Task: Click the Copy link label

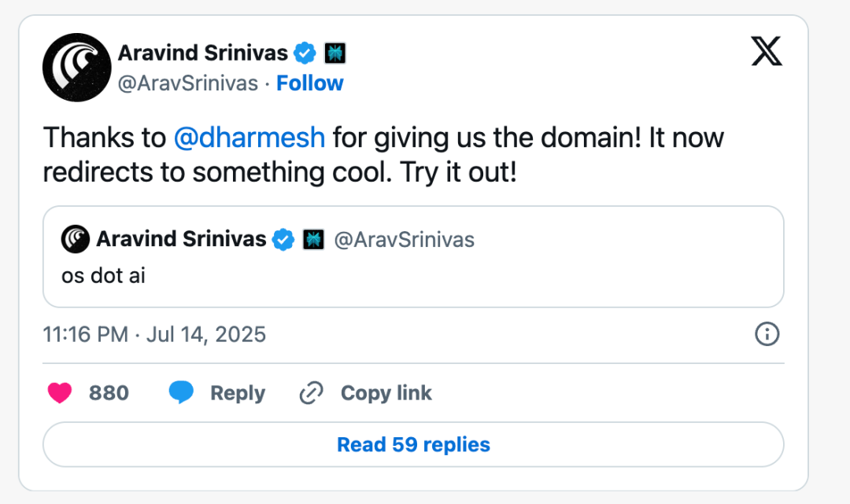Action: pyautogui.click(x=386, y=392)
